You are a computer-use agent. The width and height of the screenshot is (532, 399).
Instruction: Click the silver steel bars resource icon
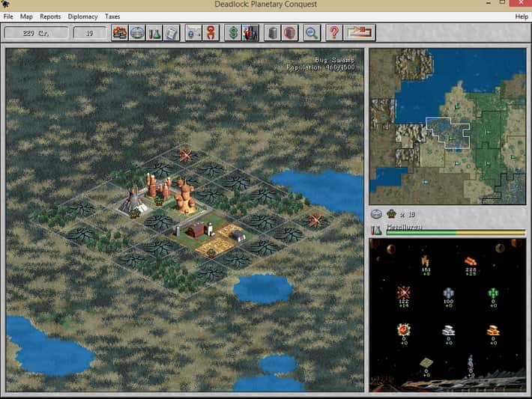point(448,330)
